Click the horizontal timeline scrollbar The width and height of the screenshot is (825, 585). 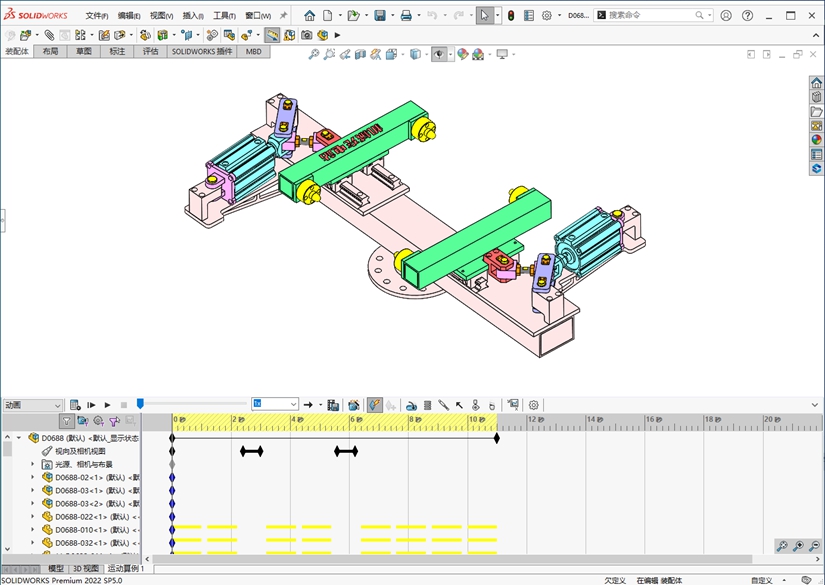(x=452, y=559)
